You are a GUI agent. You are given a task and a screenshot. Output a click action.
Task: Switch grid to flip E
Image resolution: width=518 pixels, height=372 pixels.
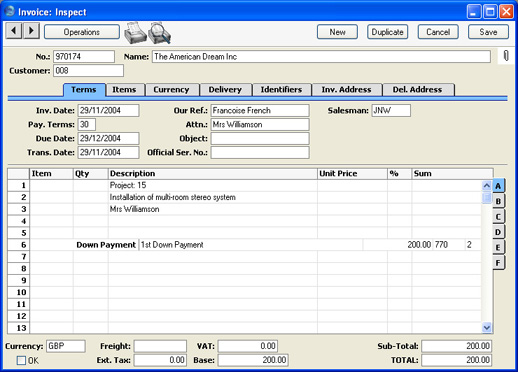498,247
